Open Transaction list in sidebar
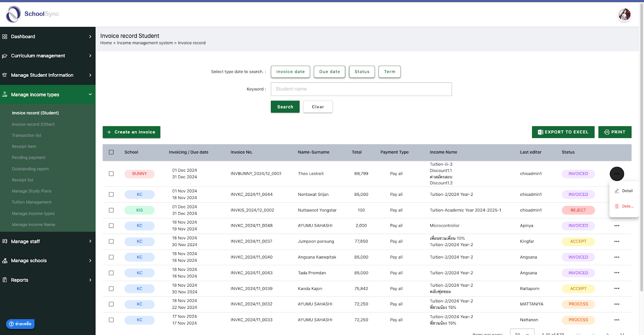The image size is (644, 335). coord(27,136)
